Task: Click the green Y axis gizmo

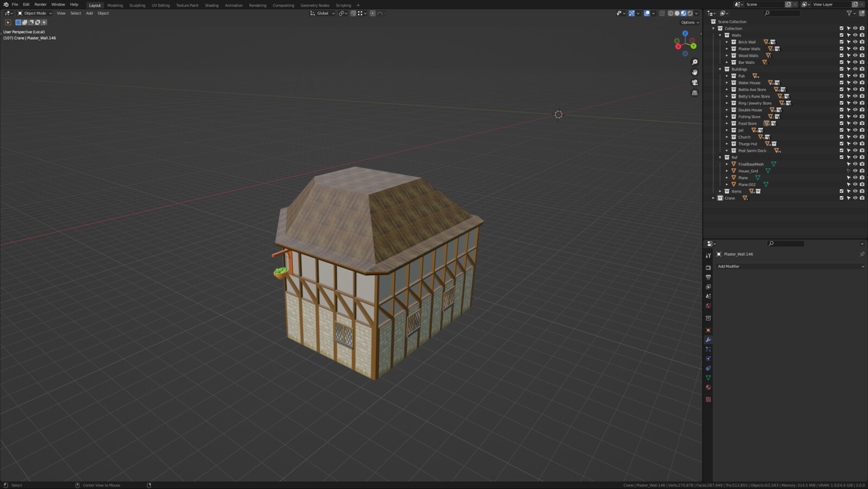Action: 693,46
